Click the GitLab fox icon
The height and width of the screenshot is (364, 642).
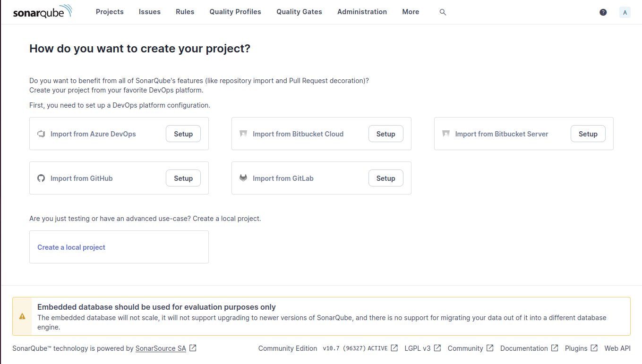click(243, 178)
